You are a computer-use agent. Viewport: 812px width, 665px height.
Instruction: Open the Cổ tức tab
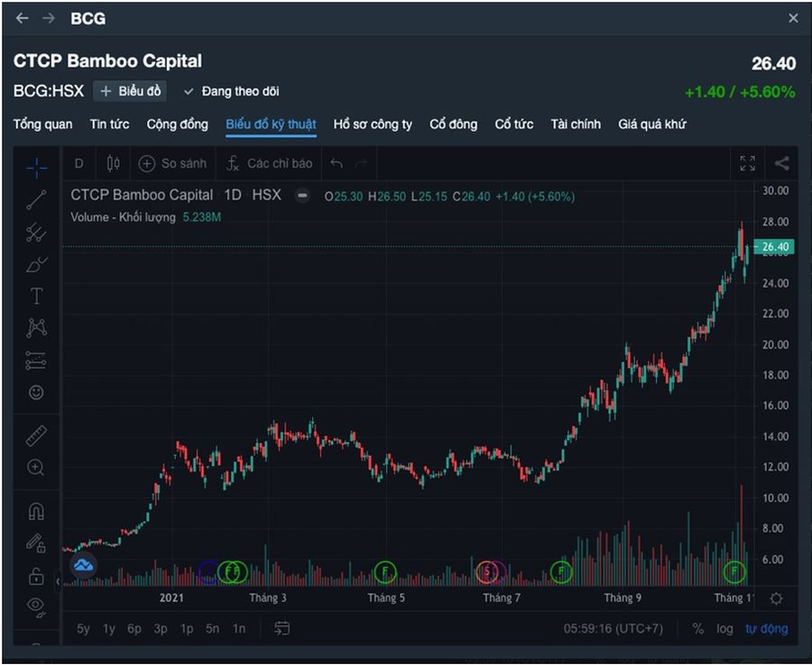pyautogui.click(x=513, y=125)
